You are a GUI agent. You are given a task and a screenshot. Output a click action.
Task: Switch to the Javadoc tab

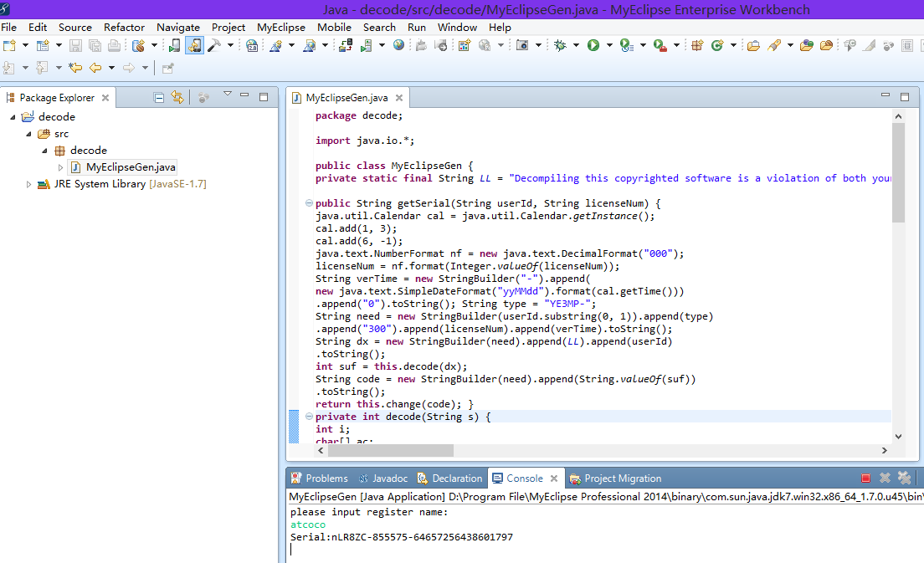(x=383, y=479)
